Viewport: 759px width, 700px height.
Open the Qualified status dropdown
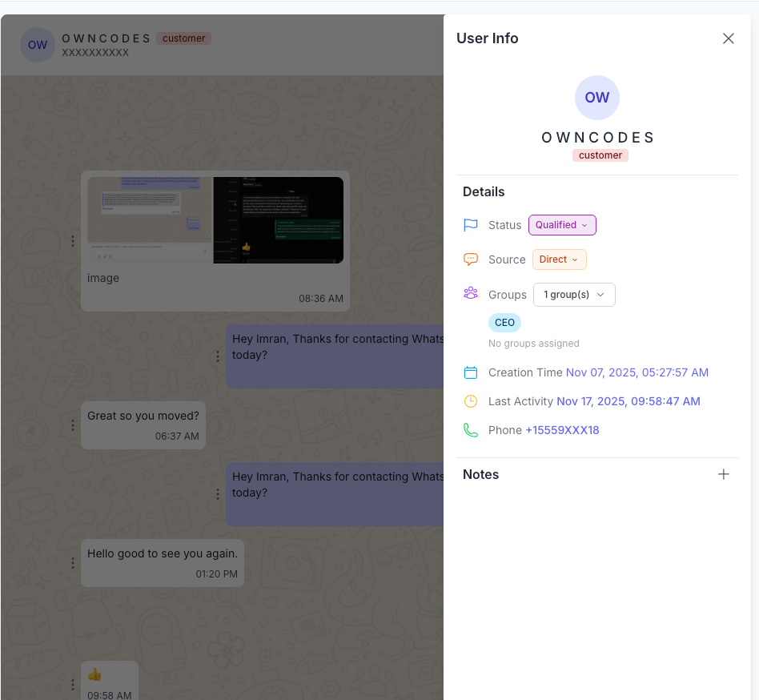coord(562,225)
